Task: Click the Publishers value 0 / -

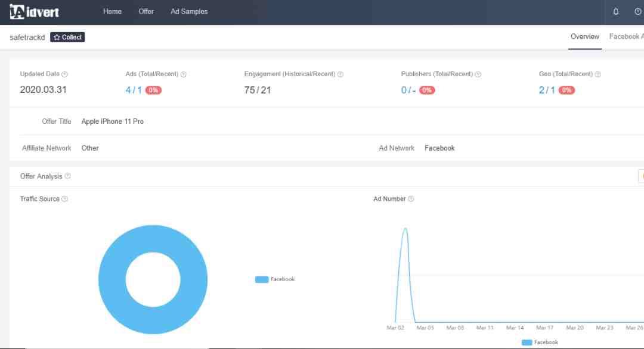Action: [408, 90]
